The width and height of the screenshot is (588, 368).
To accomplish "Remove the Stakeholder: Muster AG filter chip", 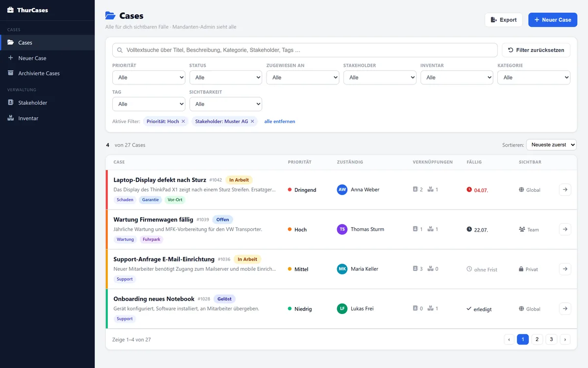I will tap(252, 121).
